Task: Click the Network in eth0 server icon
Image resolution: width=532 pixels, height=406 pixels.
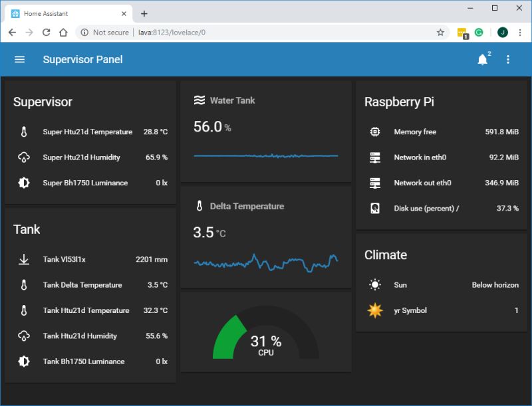Action: (375, 157)
